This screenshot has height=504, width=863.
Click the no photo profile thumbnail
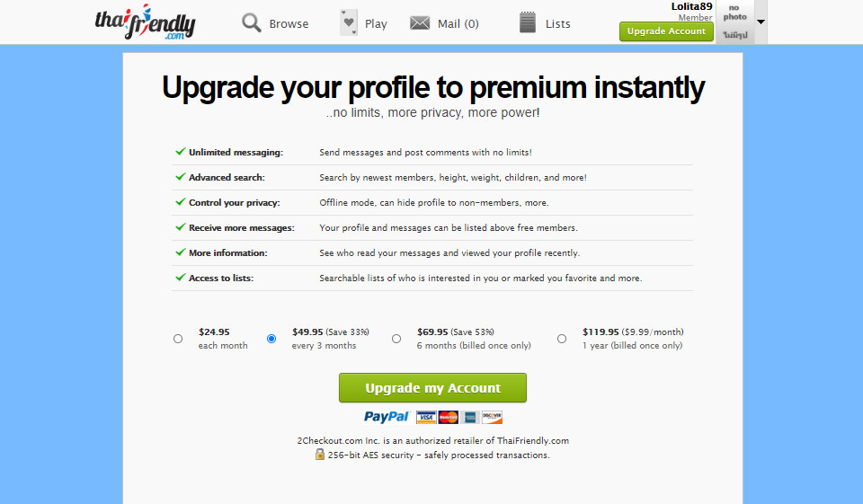pos(734,22)
